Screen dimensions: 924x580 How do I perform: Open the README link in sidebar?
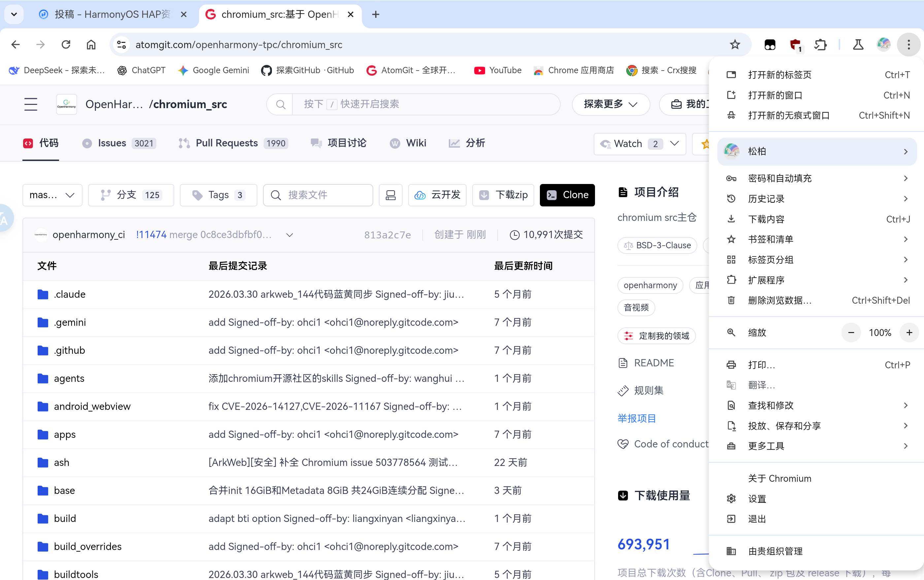pos(646,363)
